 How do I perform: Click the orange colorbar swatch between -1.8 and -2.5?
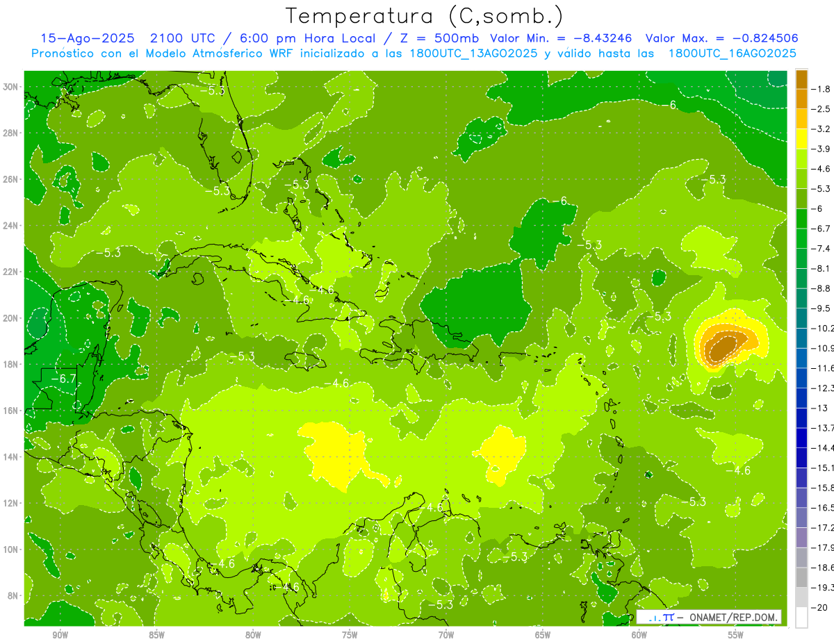point(801,99)
